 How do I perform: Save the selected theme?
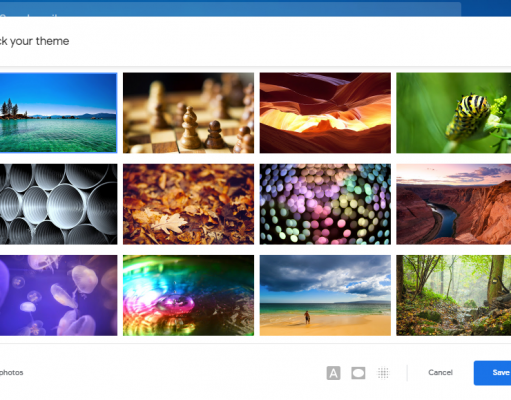492,373
